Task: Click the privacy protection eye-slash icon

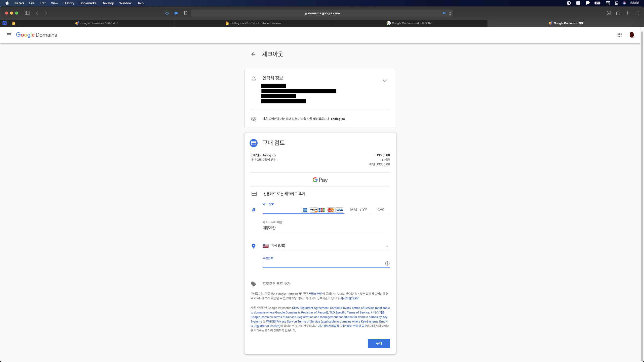Action: 254,119
